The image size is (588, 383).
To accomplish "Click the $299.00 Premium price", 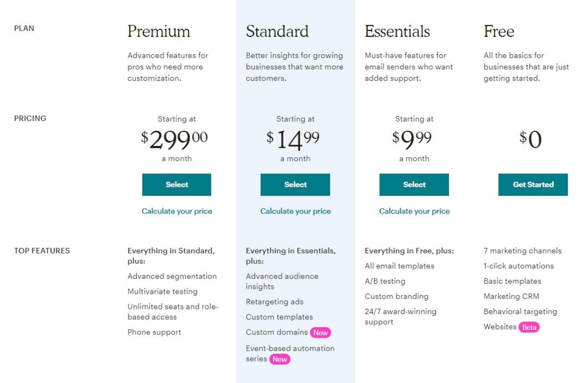I will pos(175,140).
